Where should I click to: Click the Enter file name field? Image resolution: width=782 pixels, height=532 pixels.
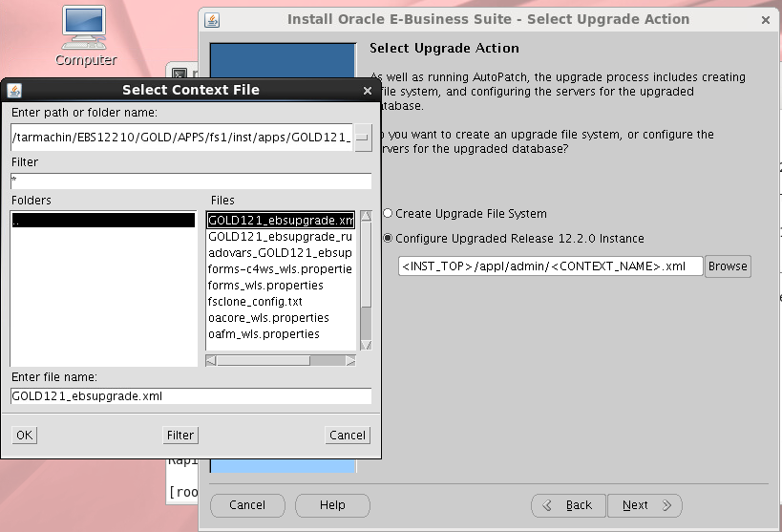point(191,396)
